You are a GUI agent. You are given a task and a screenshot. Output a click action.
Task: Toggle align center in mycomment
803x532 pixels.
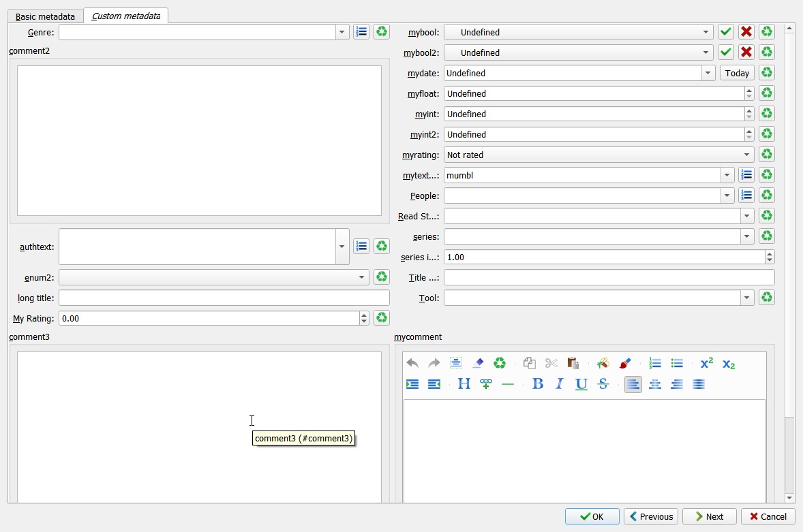655,384
